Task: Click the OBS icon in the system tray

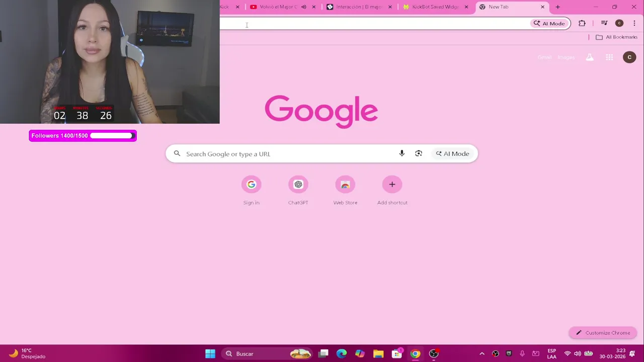Action: pyautogui.click(x=496, y=354)
